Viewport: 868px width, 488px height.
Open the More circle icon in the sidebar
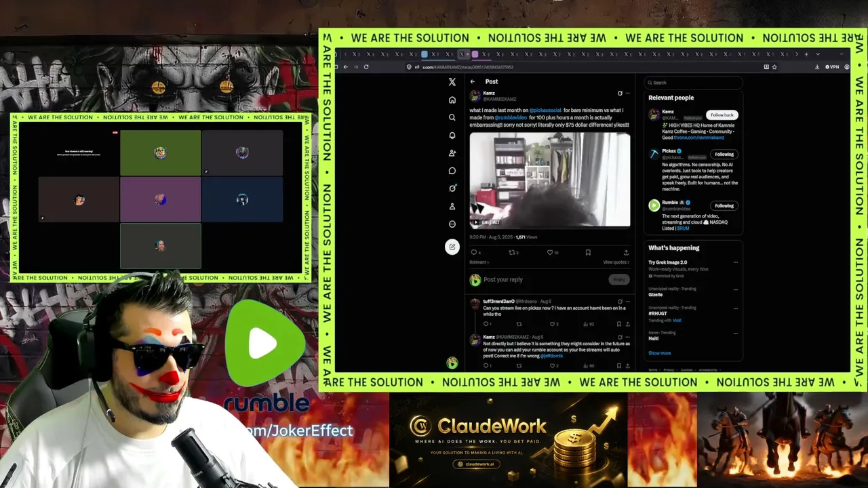point(452,224)
